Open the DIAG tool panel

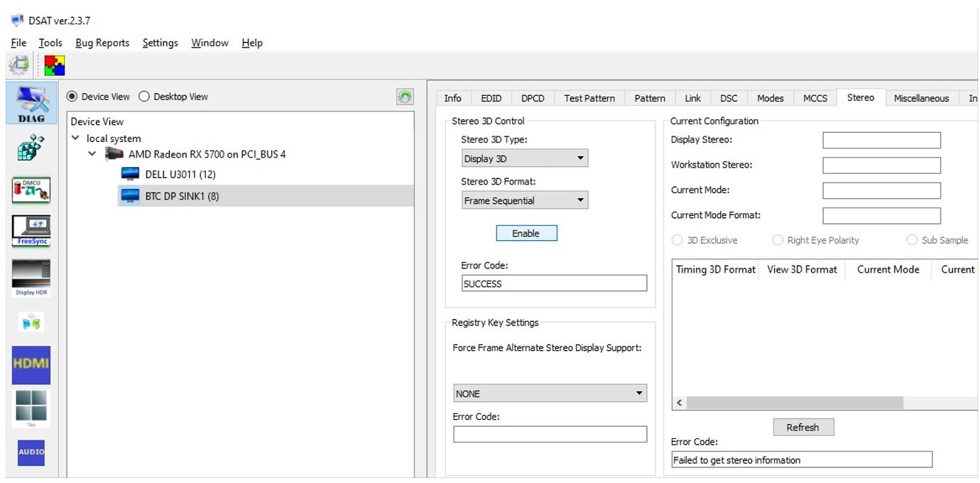(x=30, y=103)
